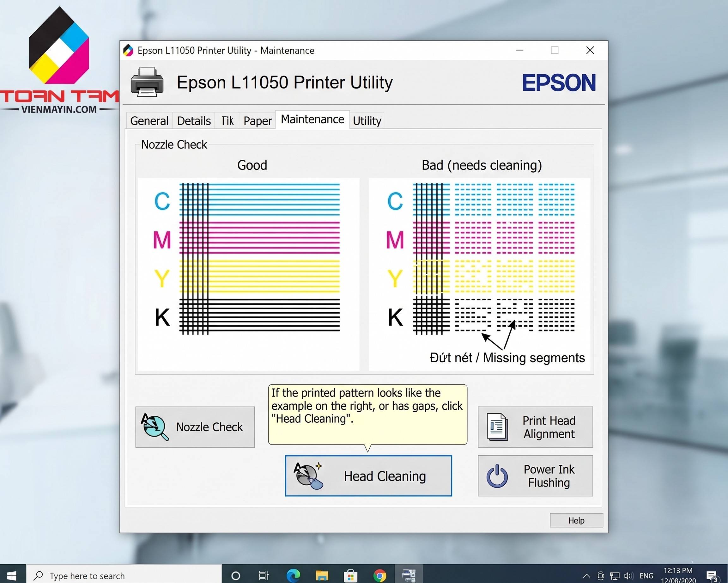Screen dimensions: 728x583
Task: Click the printer icon beside the utility title
Action: coord(147,82)
